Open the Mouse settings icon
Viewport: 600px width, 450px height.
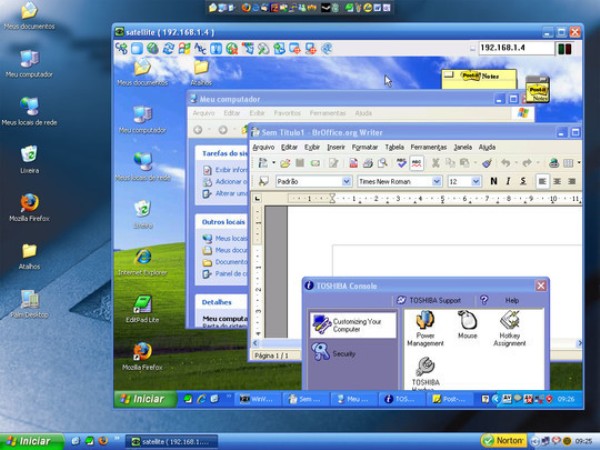[x=467, y=327]
